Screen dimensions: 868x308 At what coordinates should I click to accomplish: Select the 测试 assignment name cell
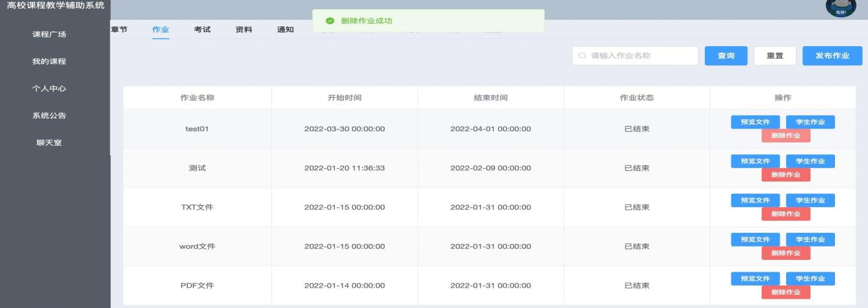197,168
